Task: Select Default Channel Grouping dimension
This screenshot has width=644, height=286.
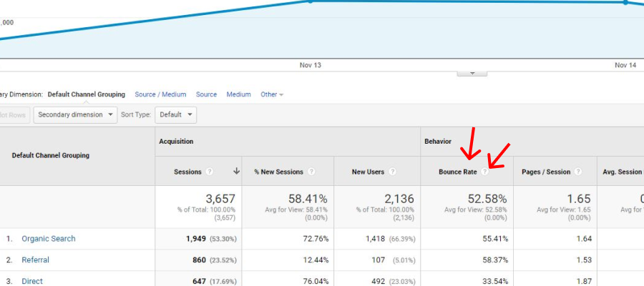Action: click(x=87, y=94)
